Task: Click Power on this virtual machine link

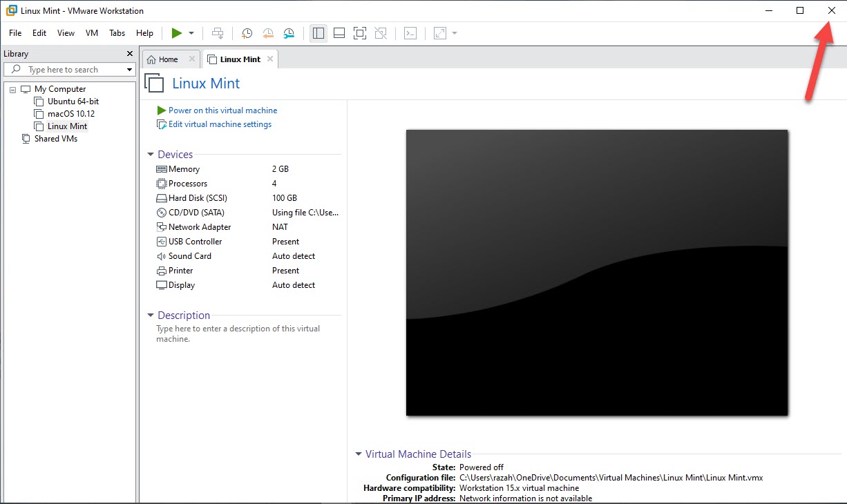Action: [222, 110]
